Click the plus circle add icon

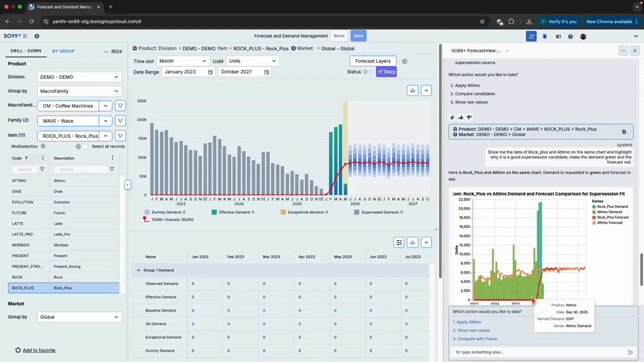pos(37,36)
